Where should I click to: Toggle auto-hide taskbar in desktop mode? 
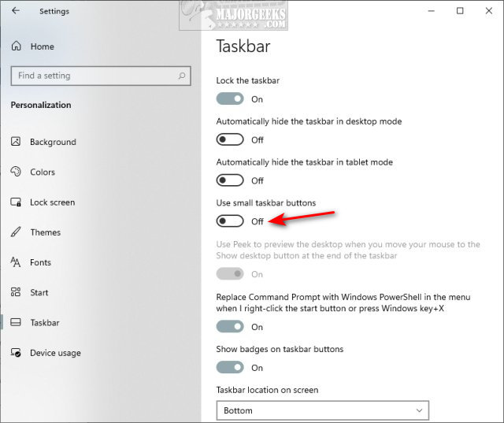pos(230,139)
